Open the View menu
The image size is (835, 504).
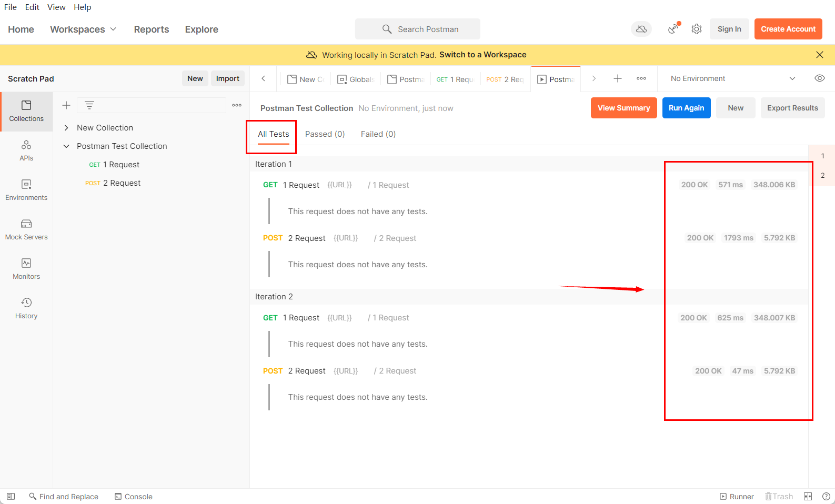point(56,7)
